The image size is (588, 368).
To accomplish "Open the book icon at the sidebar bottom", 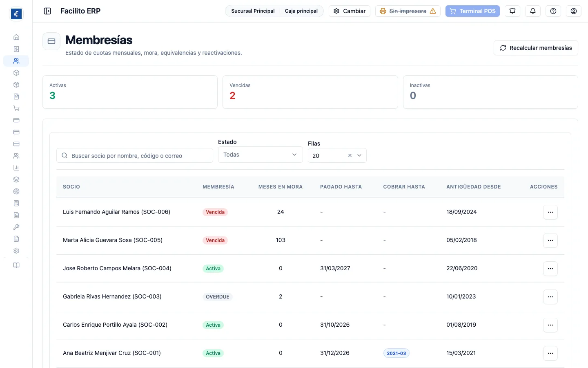I will (x=16, y=265).
